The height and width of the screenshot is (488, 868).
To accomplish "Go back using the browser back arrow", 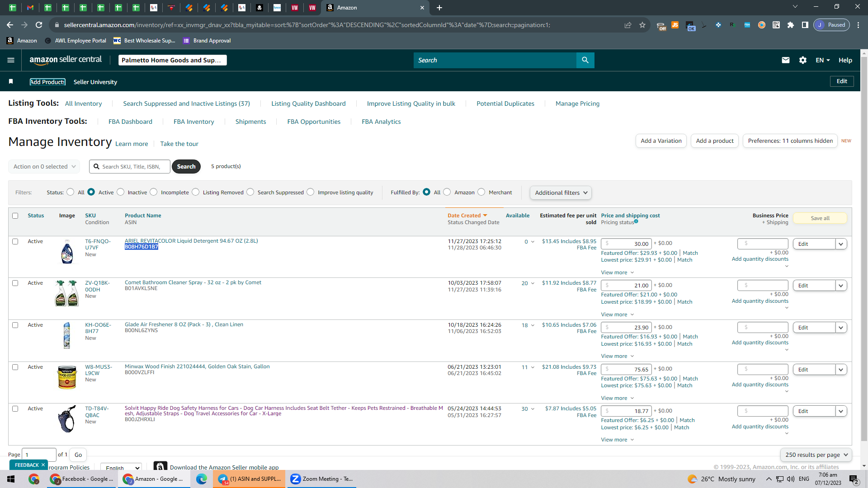I will point(10,25).
